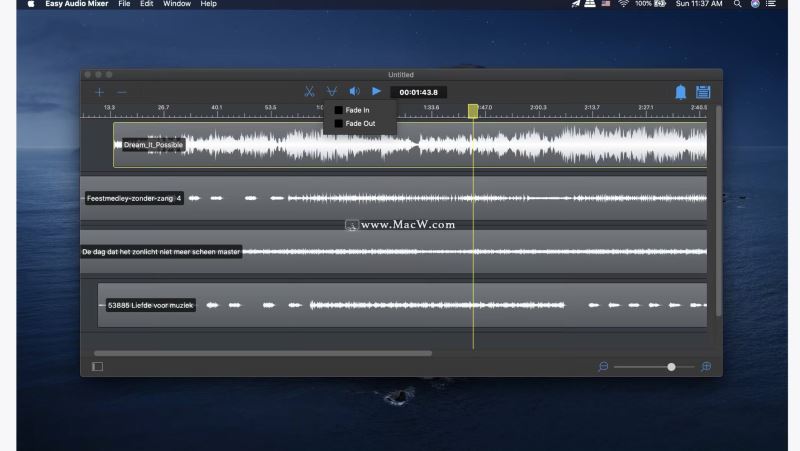Adjust the zoom level slider handle
Screen dimensions: 800x451
click(671, 367)
